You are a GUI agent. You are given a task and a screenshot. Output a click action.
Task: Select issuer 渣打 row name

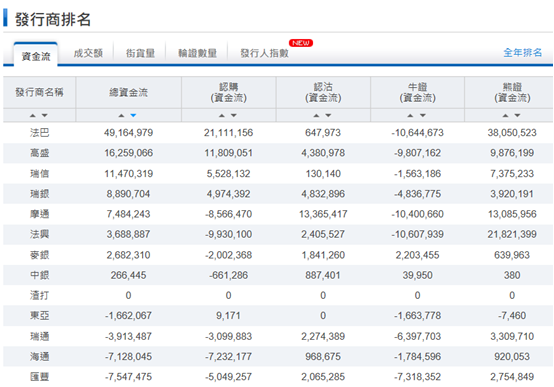pyautogui.click(x=40, y=295)
